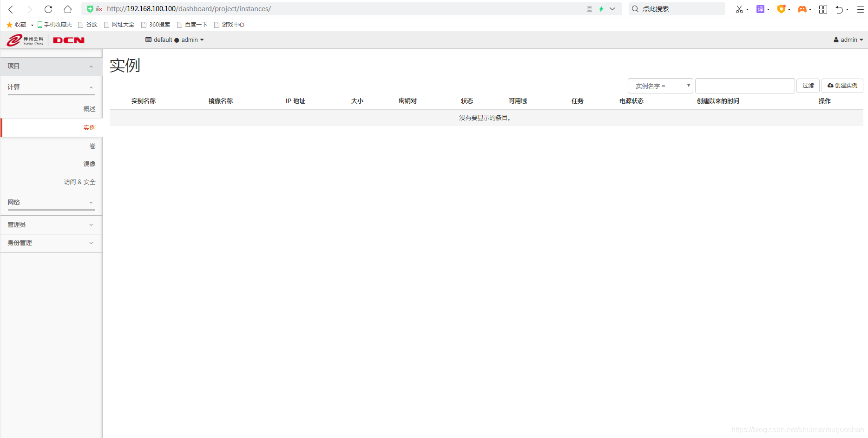The width and height of the screenshot is (868, 438).
Task: Click the search magnifier icon
Action: tap(635, 9)
